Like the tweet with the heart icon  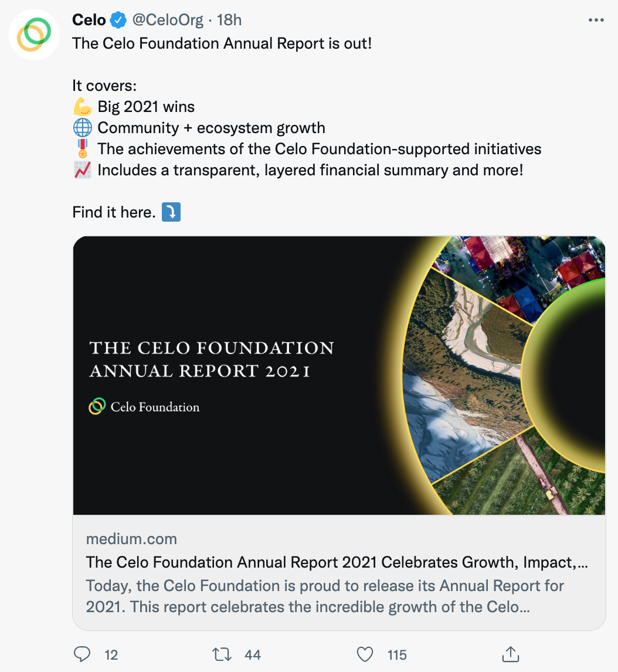(x=365, y=654)
